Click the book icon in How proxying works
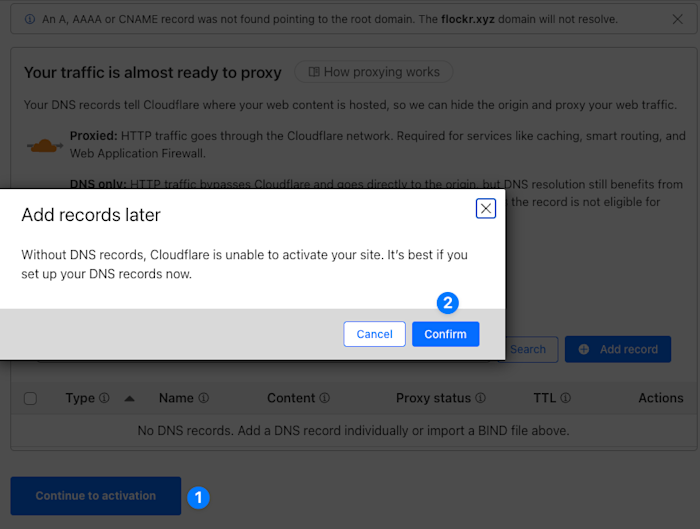The height and width of the screenshot is (529, 700). tap(314, 72)
